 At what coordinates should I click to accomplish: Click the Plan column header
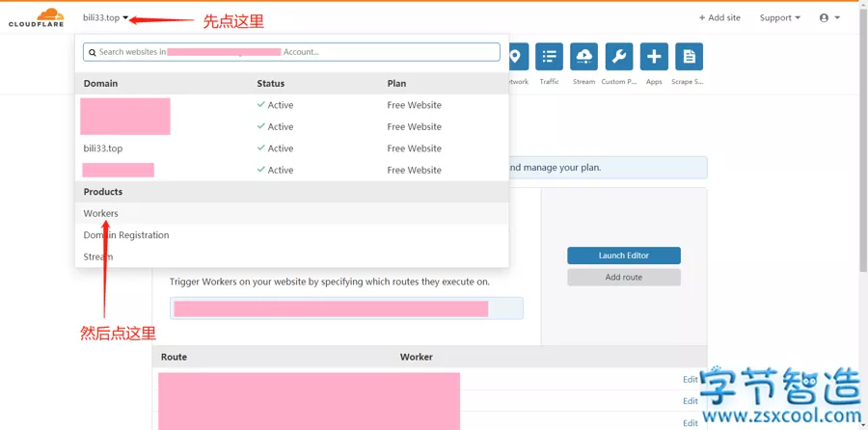pyautogui.click(x=396, y=84)
